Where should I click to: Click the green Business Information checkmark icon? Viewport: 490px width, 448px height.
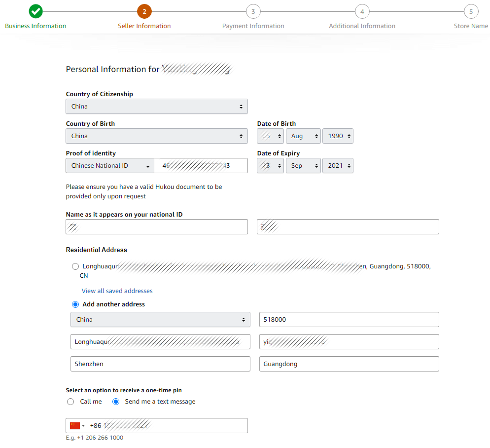(35, 11)
